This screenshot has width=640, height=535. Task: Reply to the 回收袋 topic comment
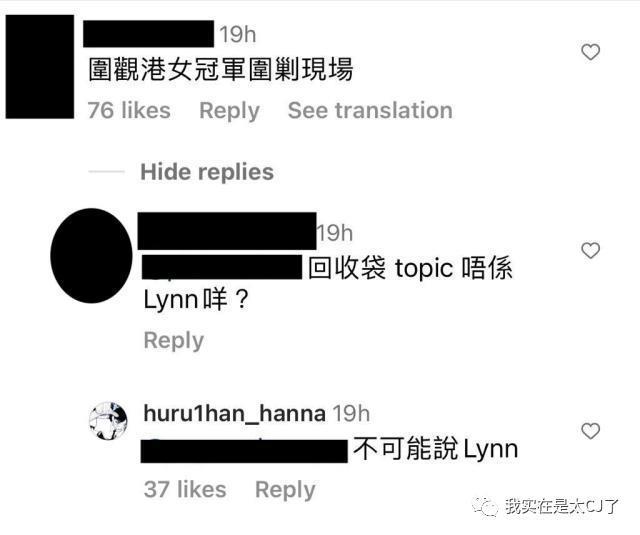(174, 341)
